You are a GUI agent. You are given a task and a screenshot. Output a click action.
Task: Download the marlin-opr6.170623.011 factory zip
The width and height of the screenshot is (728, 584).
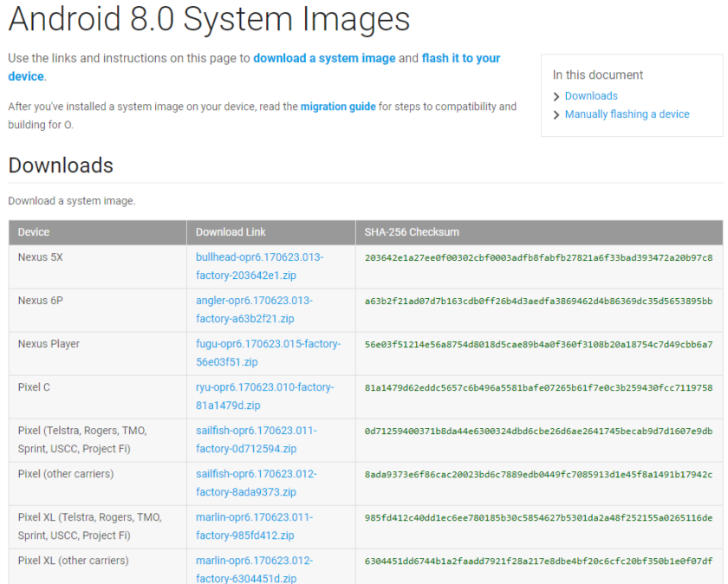coord(255,526)
